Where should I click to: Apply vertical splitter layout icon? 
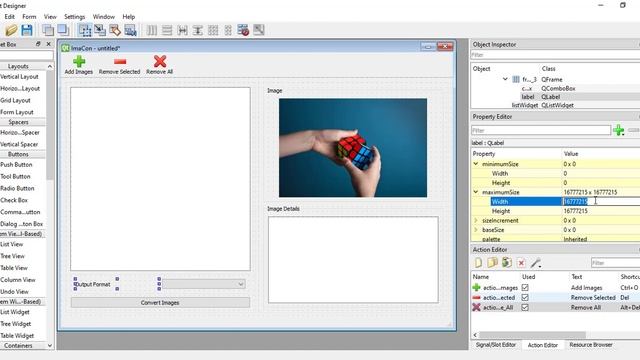198,30
